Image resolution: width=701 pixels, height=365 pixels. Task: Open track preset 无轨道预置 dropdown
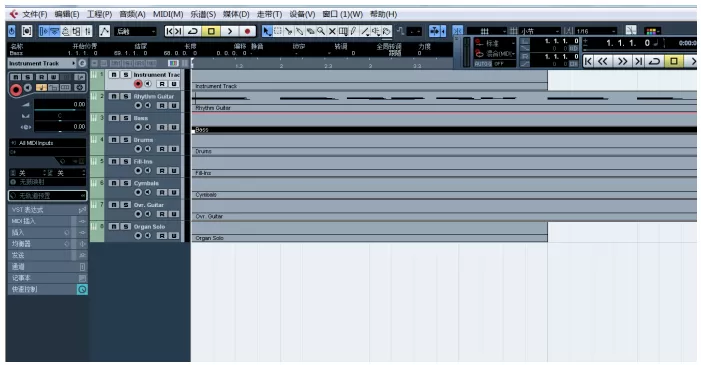(47, 195)
